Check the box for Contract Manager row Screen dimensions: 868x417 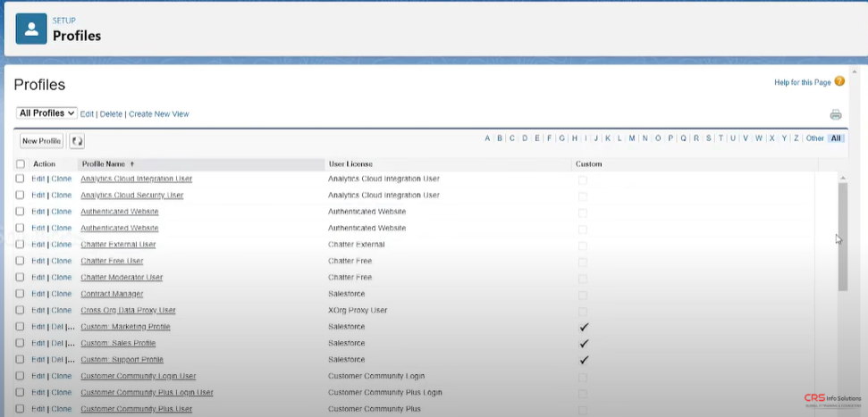pyautogui.click(x=21, y=294)
